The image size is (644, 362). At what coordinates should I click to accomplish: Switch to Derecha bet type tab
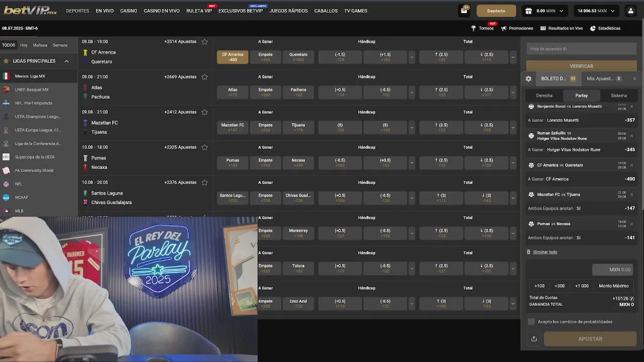[544, 96]
